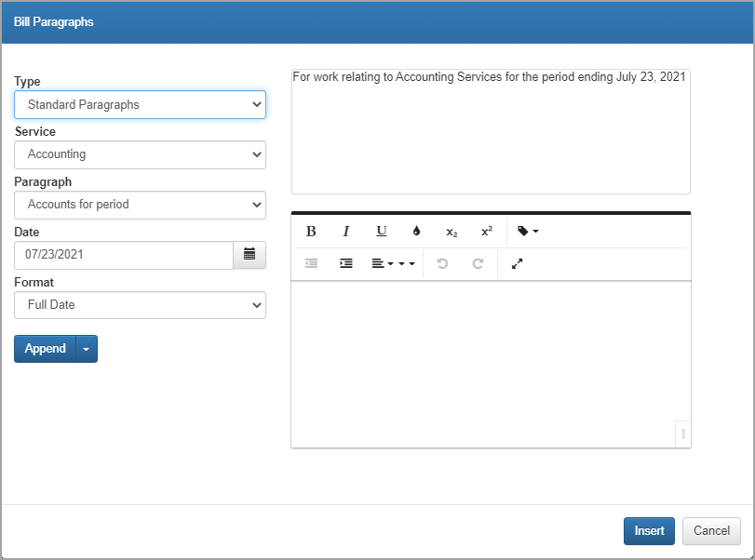Viewport: 755px width, 560px height.
Task: Click the outdent icon
Action: coord(311,263)
